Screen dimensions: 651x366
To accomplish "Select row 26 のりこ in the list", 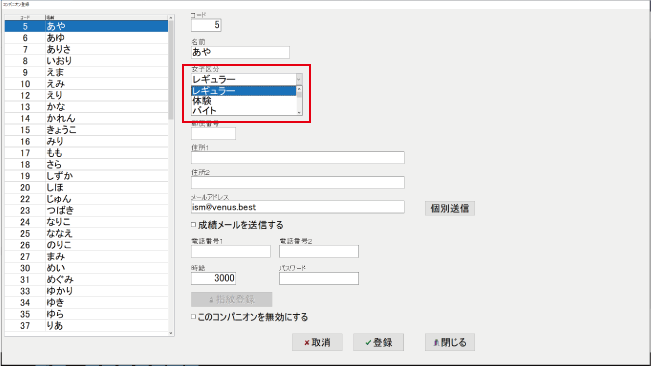I will coord(86,245).
